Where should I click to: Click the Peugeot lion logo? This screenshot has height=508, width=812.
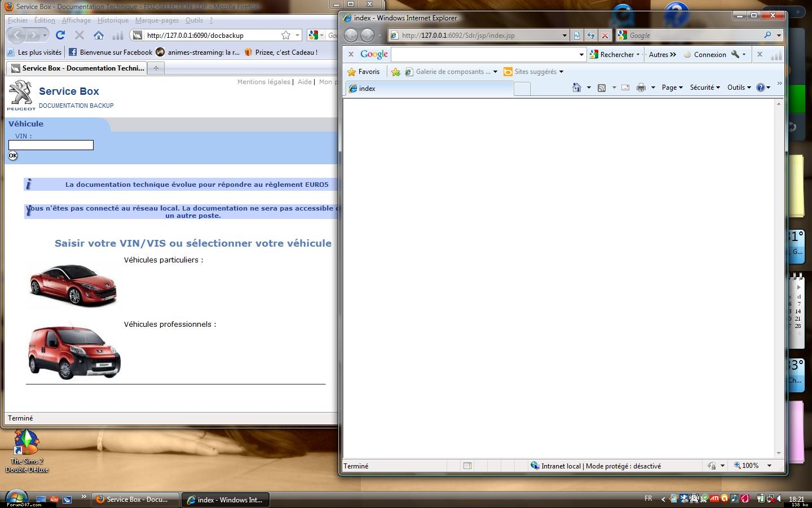(x=21, y=95)
